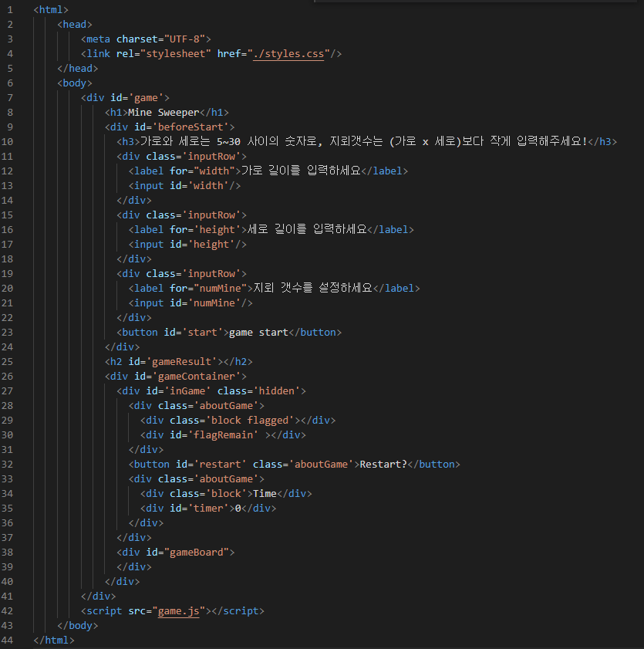Click line number 38 in the gutter
This screenshot has width=644, height=649.
[x=8, y=552]
